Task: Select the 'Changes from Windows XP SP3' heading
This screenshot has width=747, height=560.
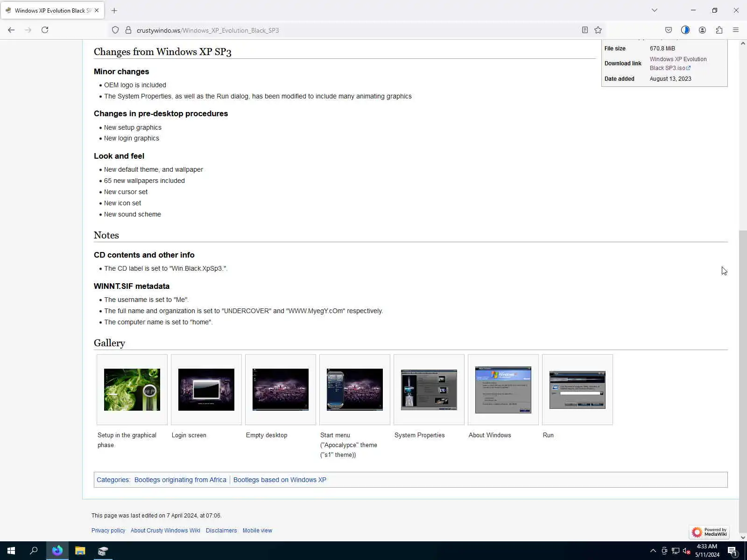Action: click(x=162, y=51)
